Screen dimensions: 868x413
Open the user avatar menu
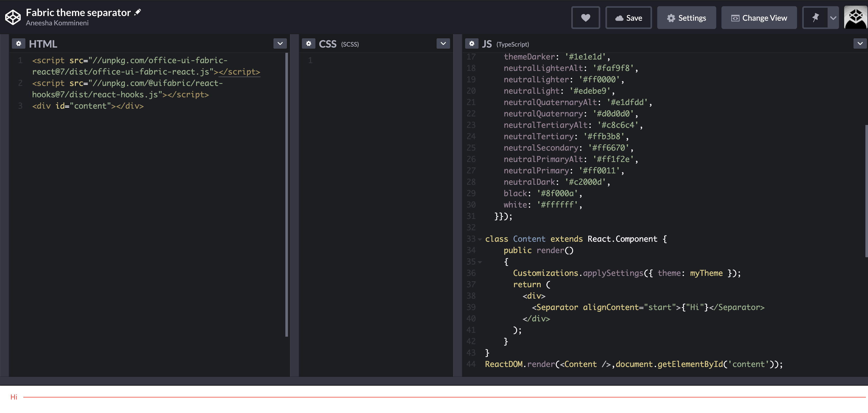(856, 18)
